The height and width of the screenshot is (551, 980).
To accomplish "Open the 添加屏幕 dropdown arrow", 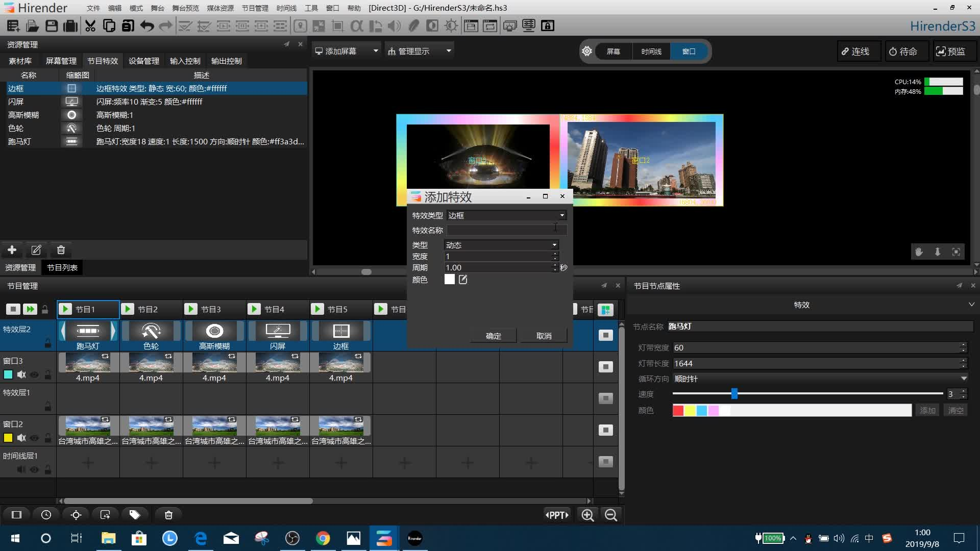I will click(376, 51).
